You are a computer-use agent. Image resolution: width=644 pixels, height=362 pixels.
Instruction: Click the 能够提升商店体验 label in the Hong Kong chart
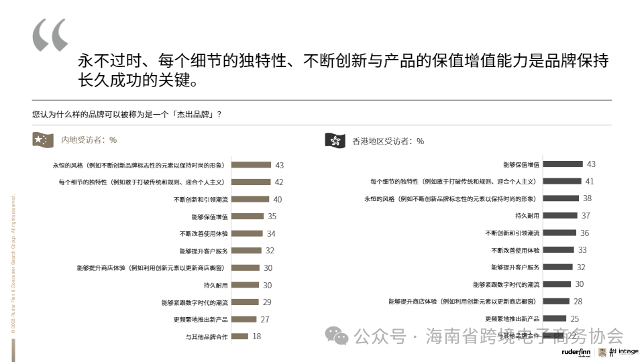[x=464, y=301]
